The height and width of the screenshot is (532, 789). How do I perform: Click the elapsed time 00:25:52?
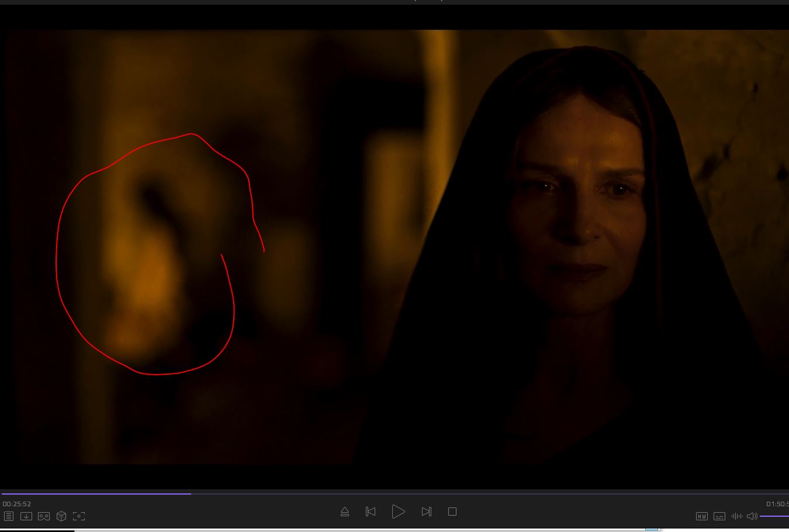coord(17,504)
